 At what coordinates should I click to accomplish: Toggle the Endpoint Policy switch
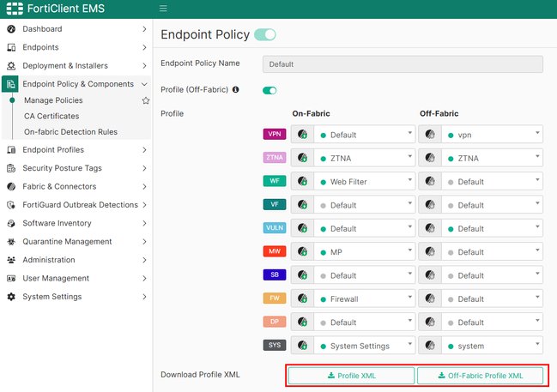(265, 35)
